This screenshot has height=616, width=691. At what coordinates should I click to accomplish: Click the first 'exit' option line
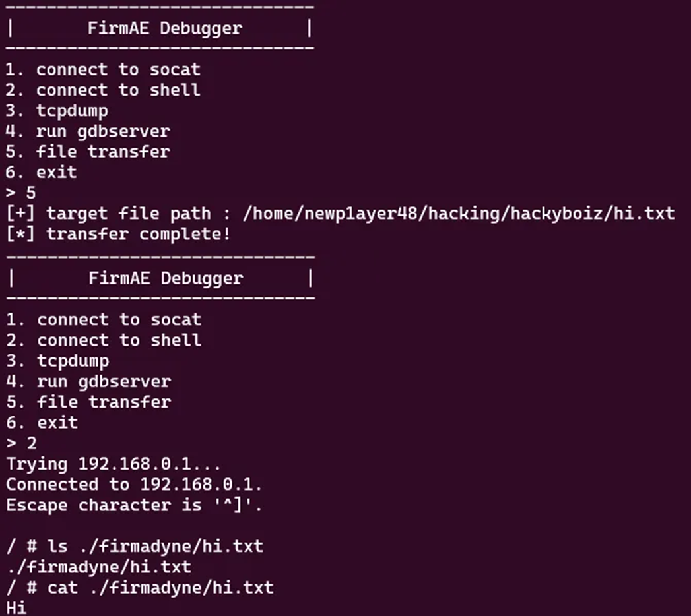pyautogui.click(x=42, y=172)
